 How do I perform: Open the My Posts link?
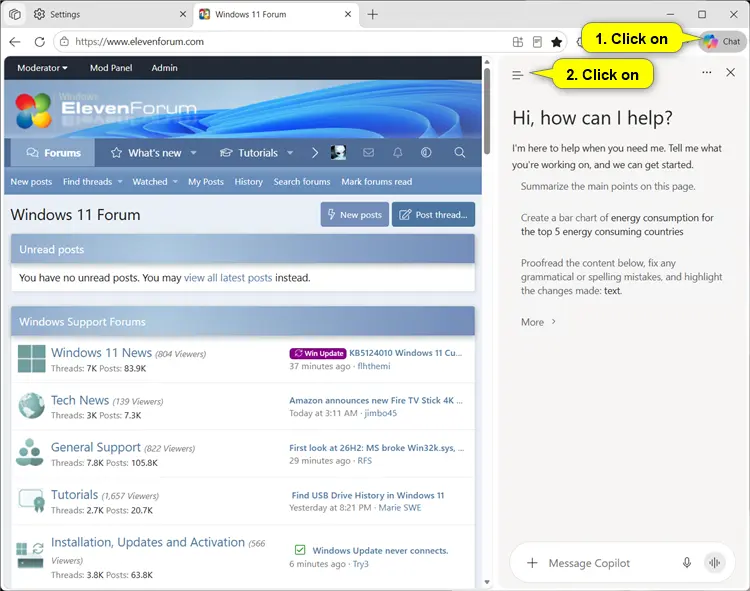206,182
